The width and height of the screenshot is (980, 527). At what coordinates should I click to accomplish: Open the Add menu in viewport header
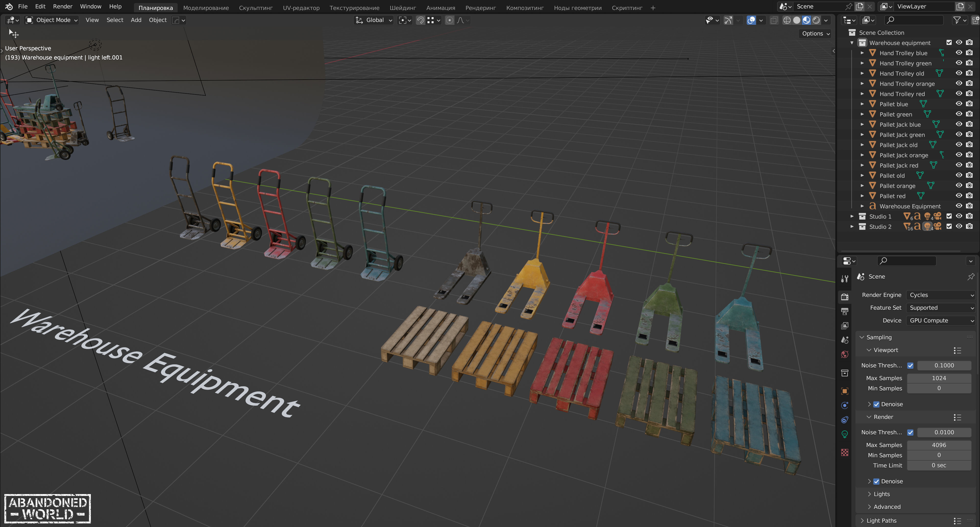[x=136, y=20]
